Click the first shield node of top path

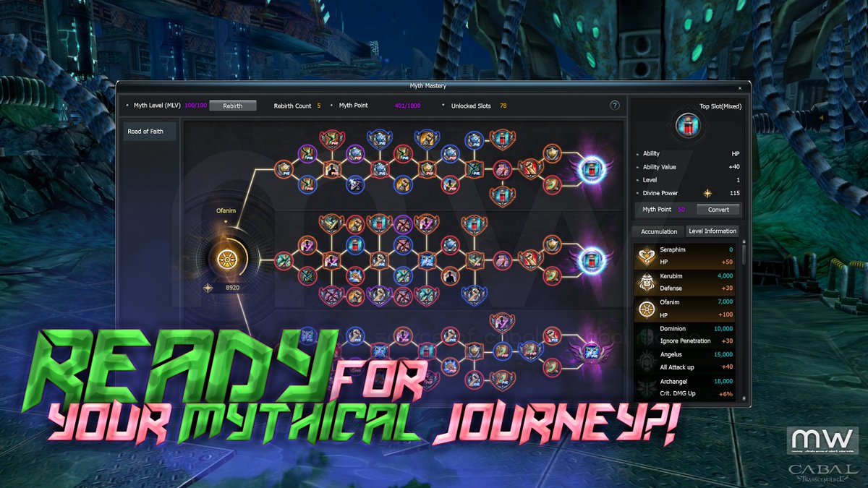coord(284,170)
